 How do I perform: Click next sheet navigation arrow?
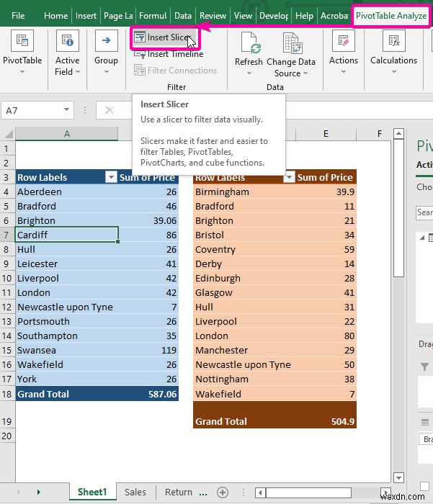coord(39,492)
